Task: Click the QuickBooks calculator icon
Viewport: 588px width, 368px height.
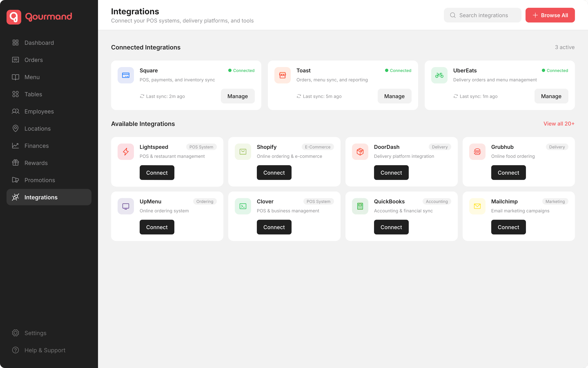Action: 360,206
